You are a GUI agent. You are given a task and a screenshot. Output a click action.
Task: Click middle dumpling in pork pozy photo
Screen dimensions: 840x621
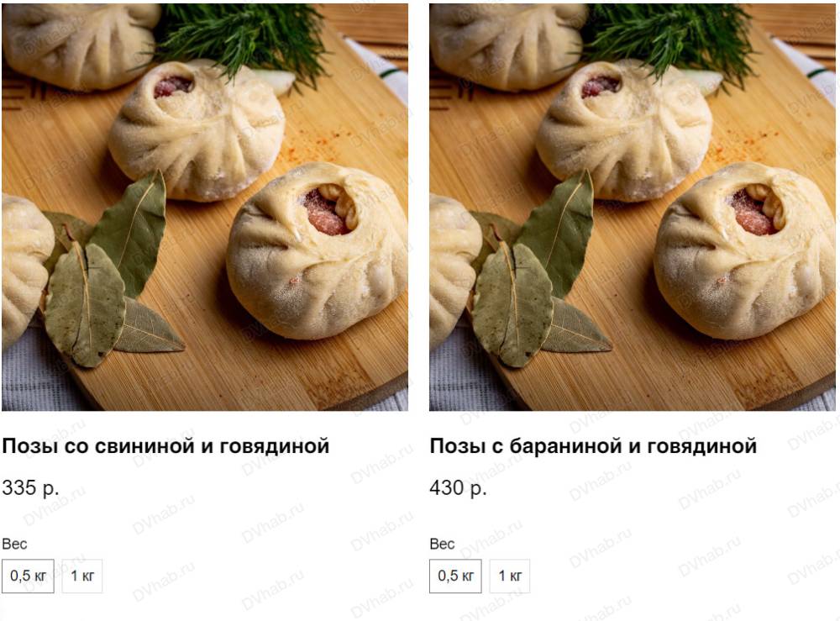[x=197, y=130]
